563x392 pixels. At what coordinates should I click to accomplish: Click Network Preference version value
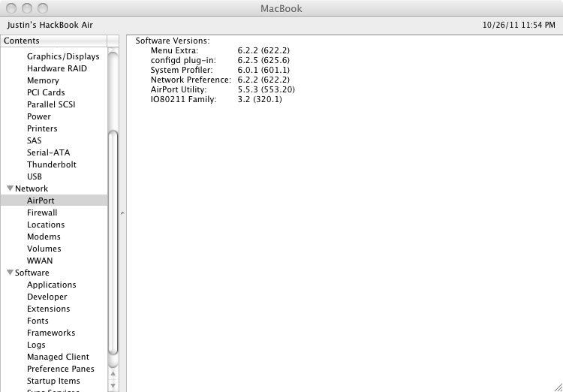pos(263,80)
